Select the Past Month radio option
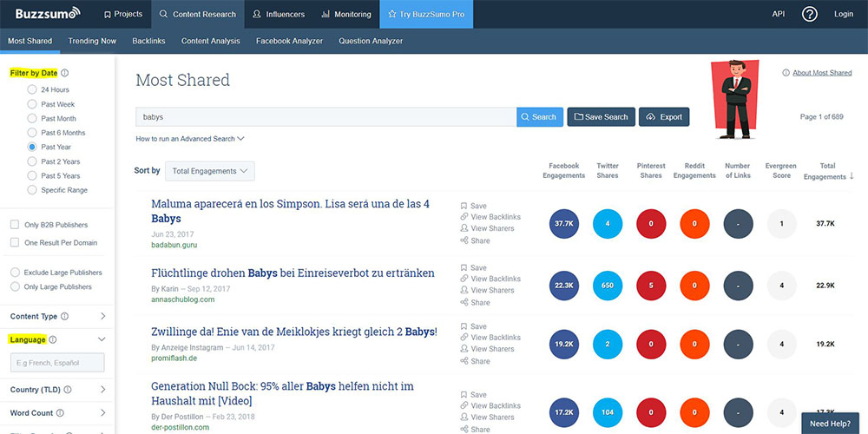This screenshot has height=434, width=868. [31, 118]
